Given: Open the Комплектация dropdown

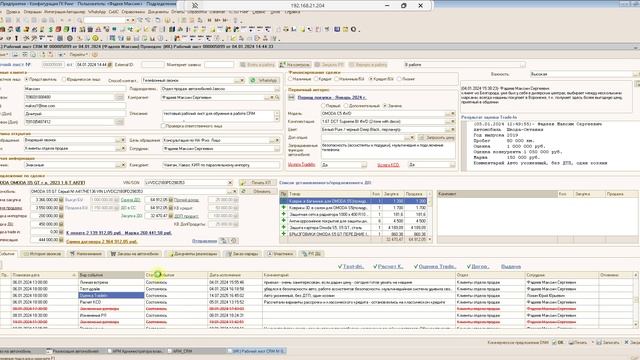Looking at the screenshot, I should (x=448, y=122).
